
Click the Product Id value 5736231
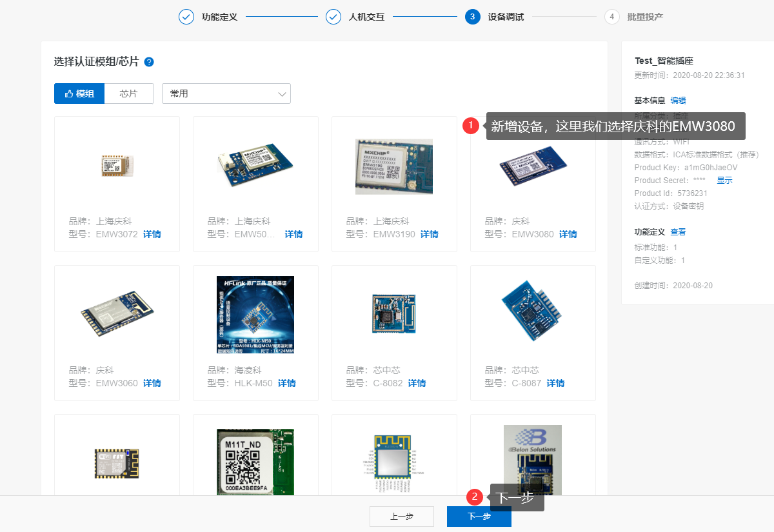click(691, 193)
